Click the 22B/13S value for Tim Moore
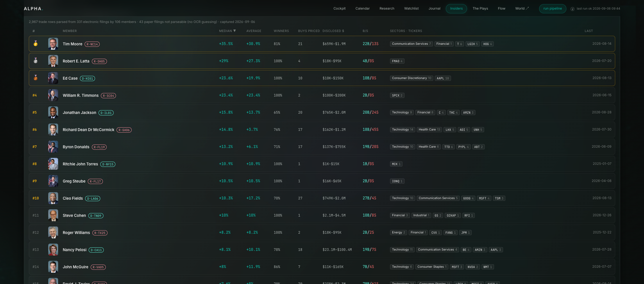644x284 pixels. tap(371, 44)
